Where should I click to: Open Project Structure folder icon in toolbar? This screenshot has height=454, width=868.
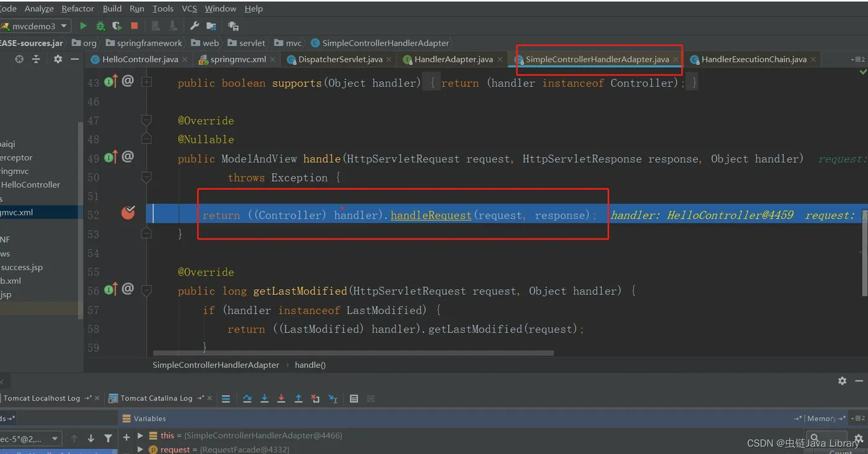tap(211, 26)
